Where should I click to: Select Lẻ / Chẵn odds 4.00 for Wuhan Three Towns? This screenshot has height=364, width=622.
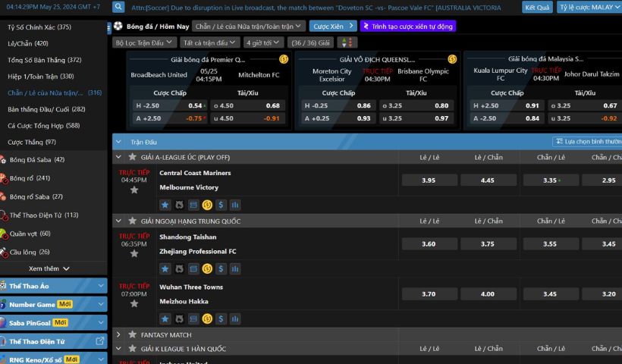point(488,293)
